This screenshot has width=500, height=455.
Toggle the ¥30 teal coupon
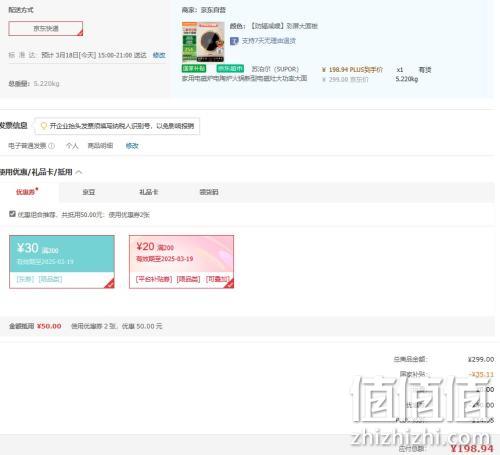(x=62, y=262)
